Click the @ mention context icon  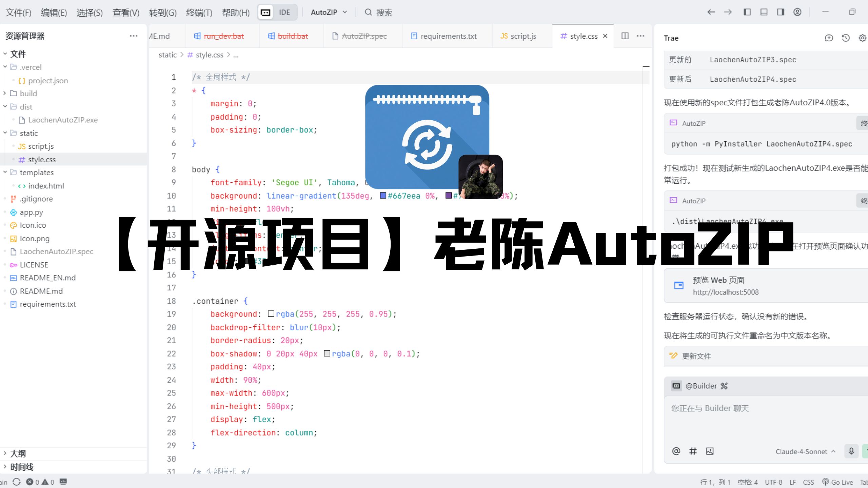[x=676, y=451]
